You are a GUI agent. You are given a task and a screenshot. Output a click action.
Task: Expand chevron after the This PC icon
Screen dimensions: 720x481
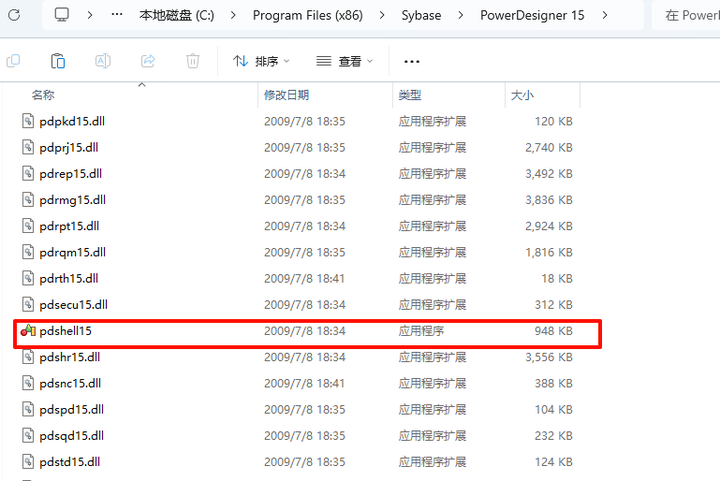(90, 15)
